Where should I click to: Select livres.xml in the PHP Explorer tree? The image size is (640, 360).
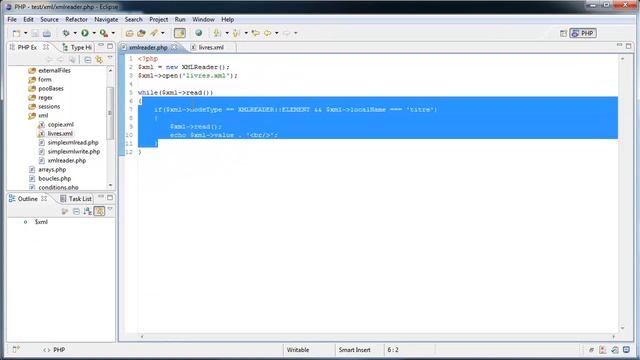(x=60, y=133)
